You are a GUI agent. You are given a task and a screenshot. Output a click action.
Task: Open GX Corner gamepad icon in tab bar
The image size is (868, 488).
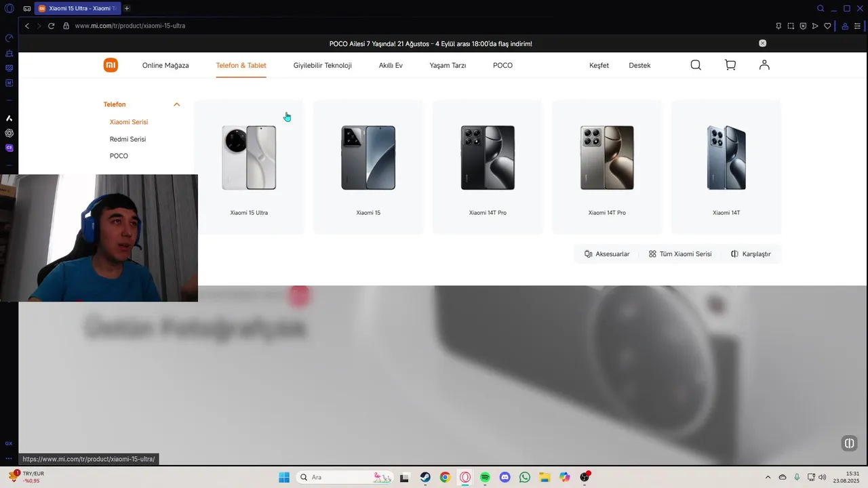click(x=26, y=9)
